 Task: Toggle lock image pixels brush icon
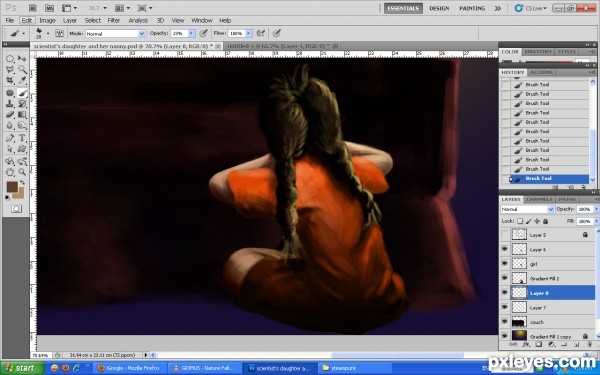click(x=528, y=221)
